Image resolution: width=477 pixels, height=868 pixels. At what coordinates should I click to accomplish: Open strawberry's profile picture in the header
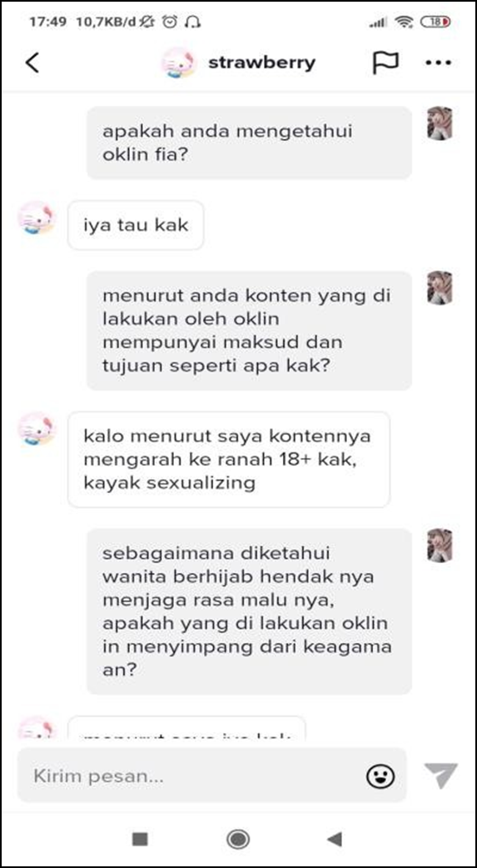[x=179, y=62]
